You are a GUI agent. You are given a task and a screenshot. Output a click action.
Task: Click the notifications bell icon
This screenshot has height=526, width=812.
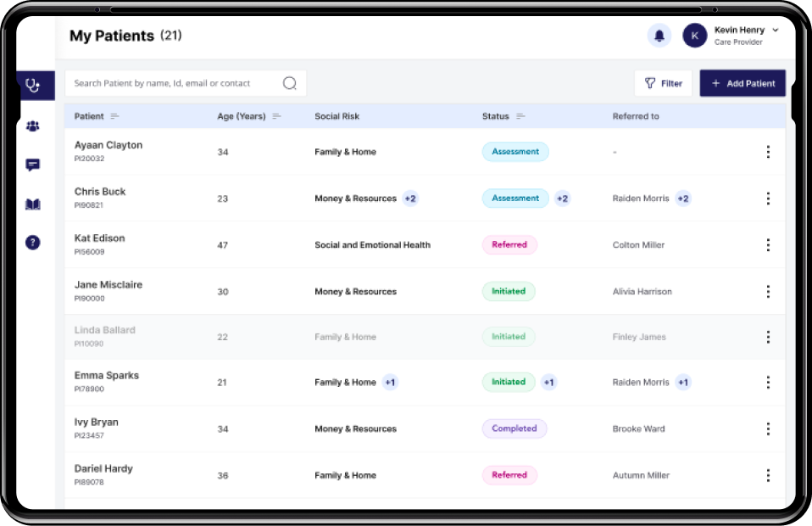tap(659, 36)
